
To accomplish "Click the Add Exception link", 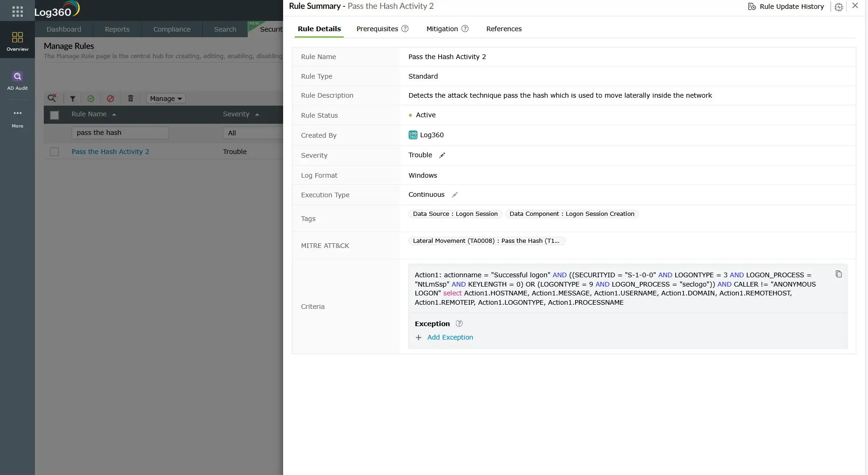I will [x=450, y=337].
